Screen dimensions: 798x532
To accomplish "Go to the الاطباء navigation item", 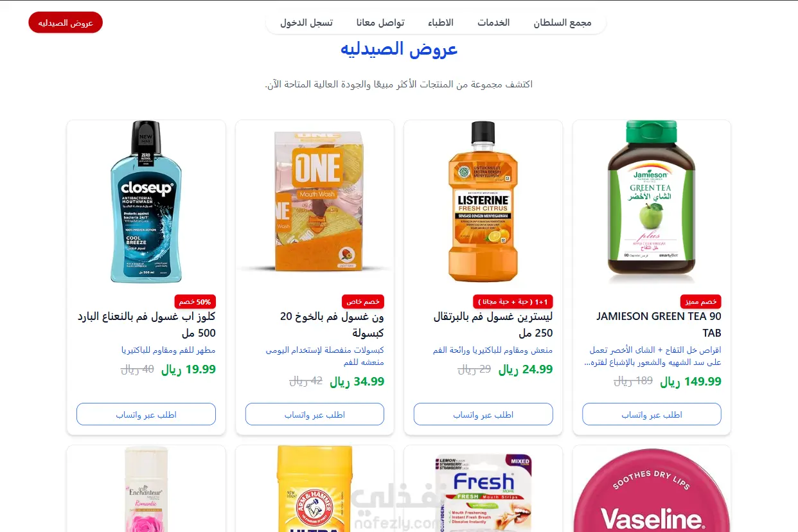I will click(441, 22).
